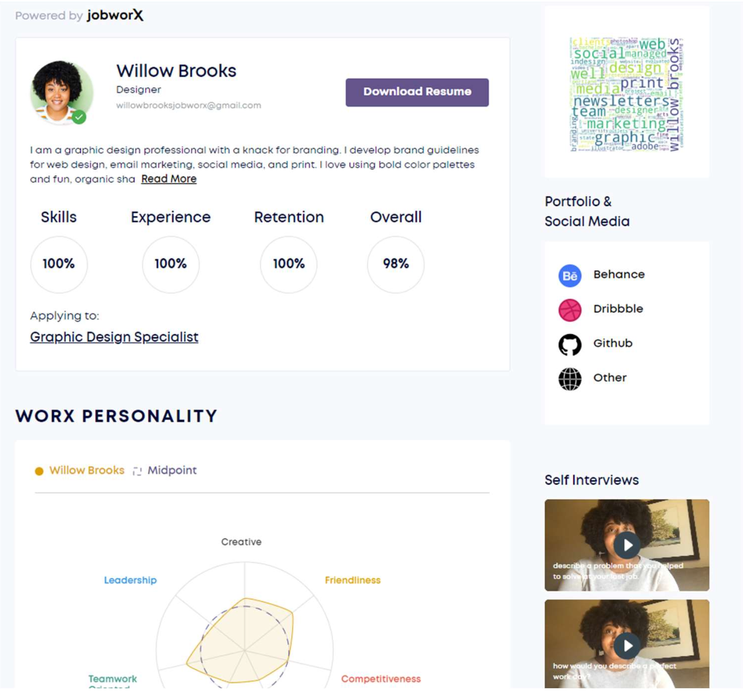Click the green verified badge on avatar
This screenshot has height=700, width=743.
[x=79, y=117]
